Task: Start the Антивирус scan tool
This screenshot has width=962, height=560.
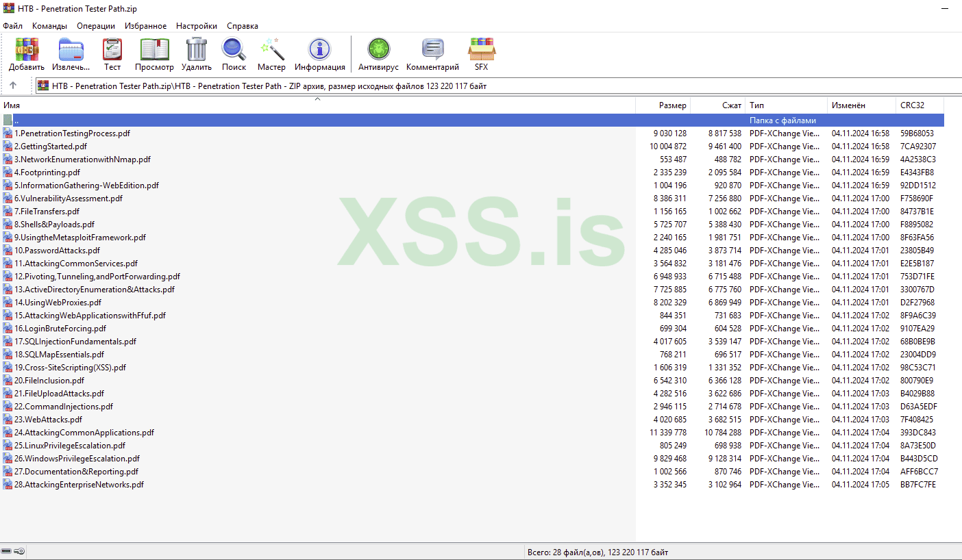Action: 378,49
